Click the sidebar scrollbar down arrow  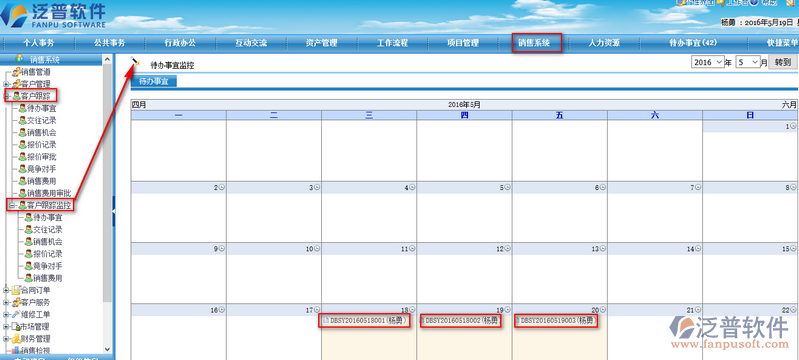point(107,349)
